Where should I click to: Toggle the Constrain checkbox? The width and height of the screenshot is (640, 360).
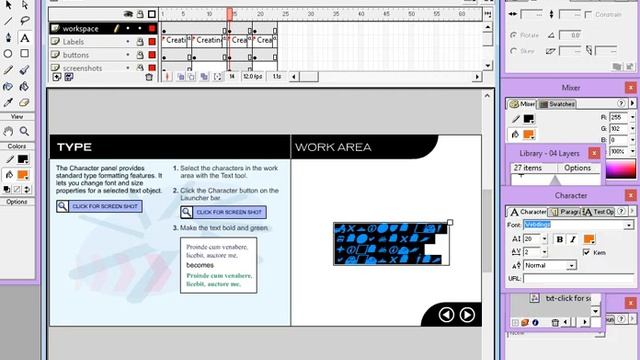tap(588, 15)
